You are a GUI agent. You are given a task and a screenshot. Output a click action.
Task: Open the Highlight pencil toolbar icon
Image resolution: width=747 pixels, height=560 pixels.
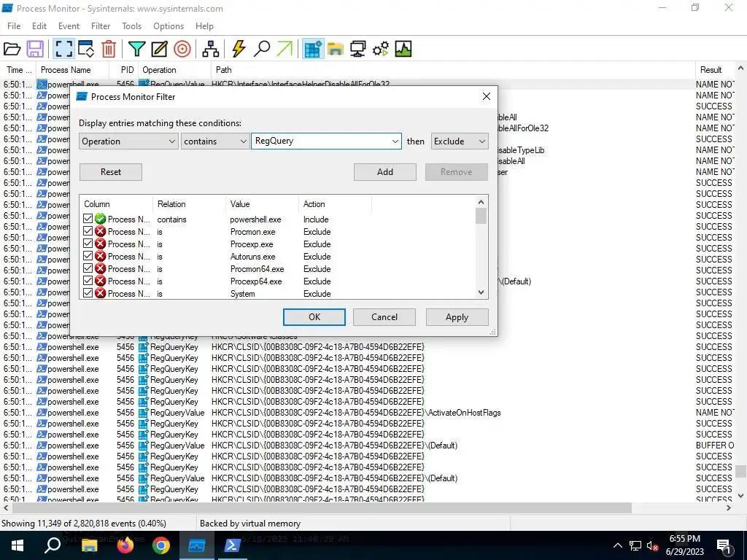(159, 49)
